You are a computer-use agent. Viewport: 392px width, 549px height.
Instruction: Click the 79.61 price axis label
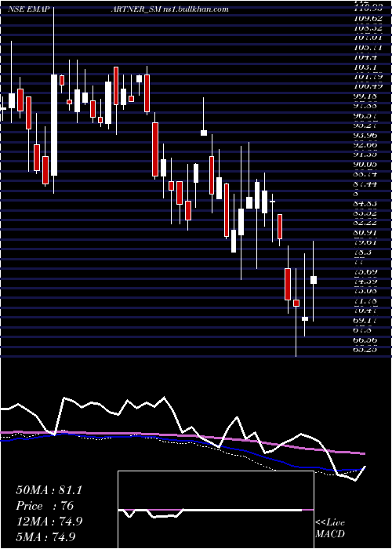[x=366, y=243]
